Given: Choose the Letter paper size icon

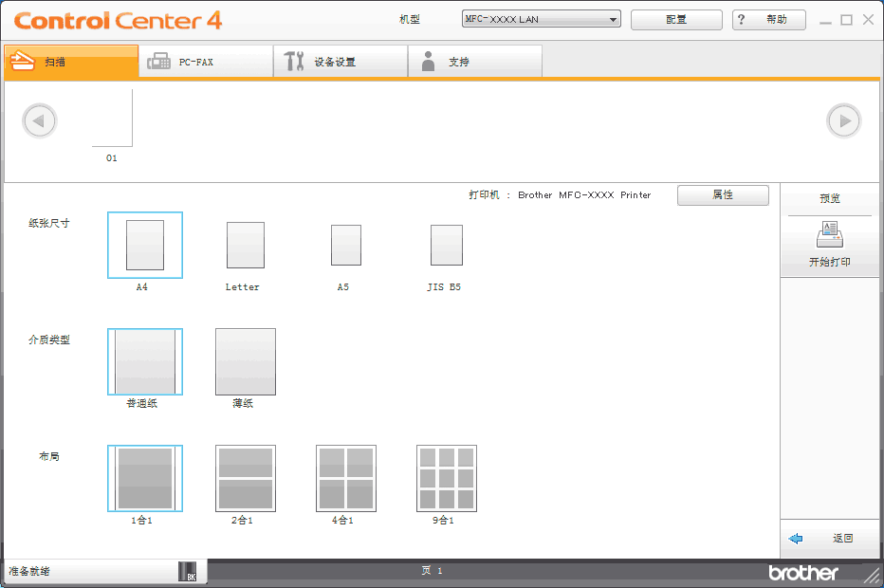Looking at the screenshot, I should 246,246.
